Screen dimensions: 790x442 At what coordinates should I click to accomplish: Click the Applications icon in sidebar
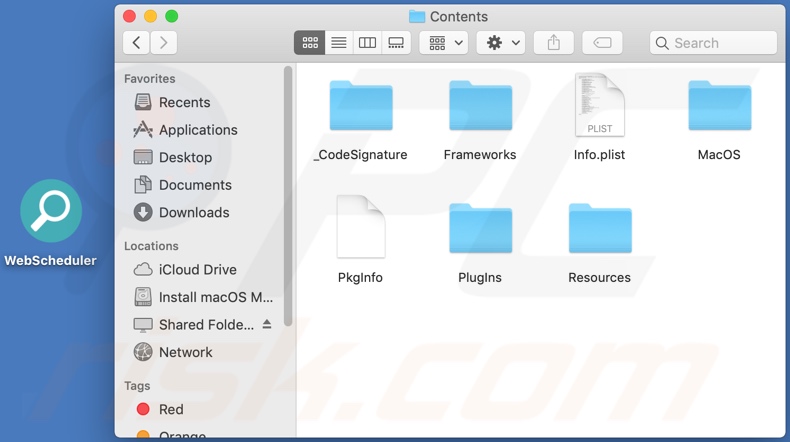coord(143,130)
